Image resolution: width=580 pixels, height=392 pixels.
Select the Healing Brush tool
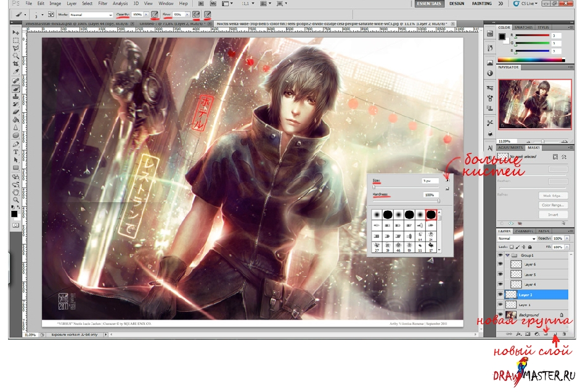[x=15, y=81]
